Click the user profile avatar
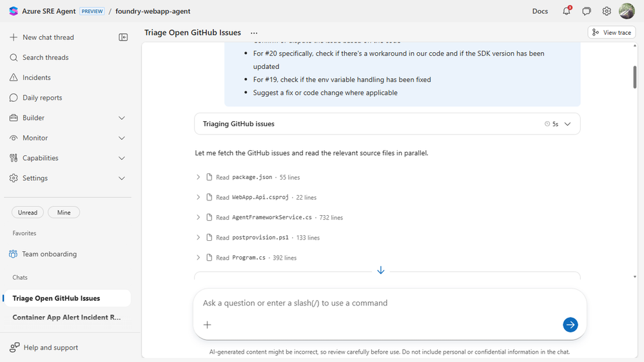Viewport: 644px width, 362px height. pyautogui.click(x=627, y=11)
